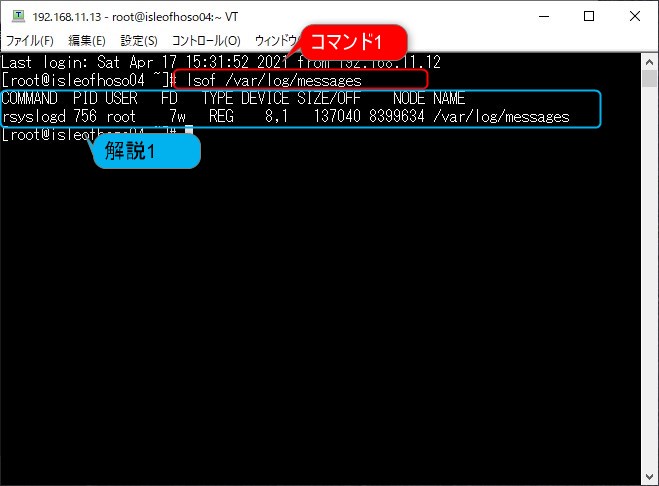This screenshot has width=659, height=486.
Task: Click the NODE value 8399634
Action: (397, 116)
